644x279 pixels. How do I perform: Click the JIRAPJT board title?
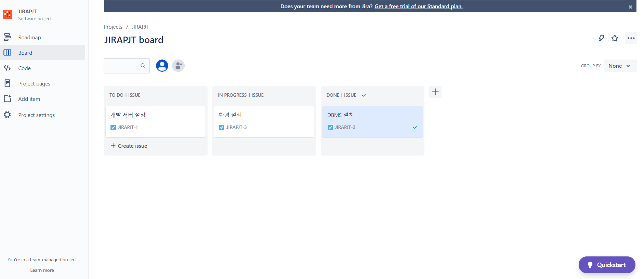[x=134, y=40]
